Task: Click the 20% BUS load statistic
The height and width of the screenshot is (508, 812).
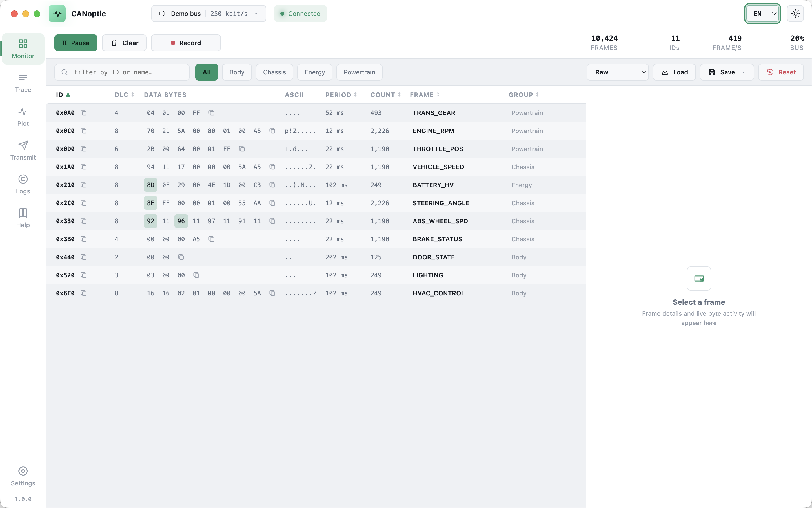Action: tap(797, 43)
